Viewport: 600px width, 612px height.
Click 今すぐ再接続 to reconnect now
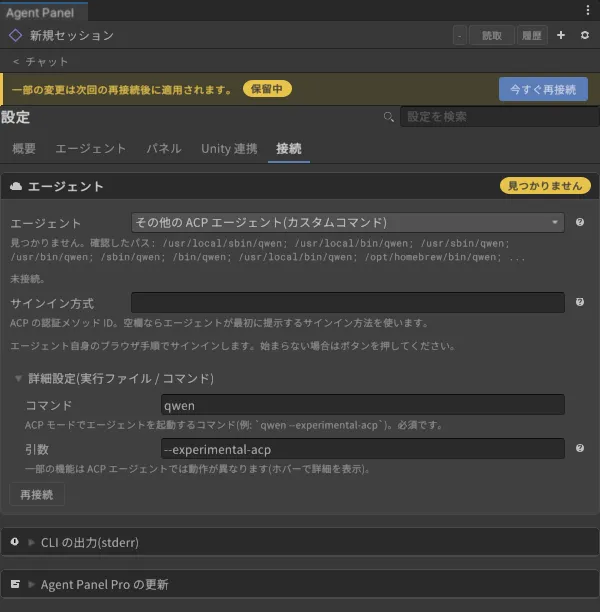(543, 89)
